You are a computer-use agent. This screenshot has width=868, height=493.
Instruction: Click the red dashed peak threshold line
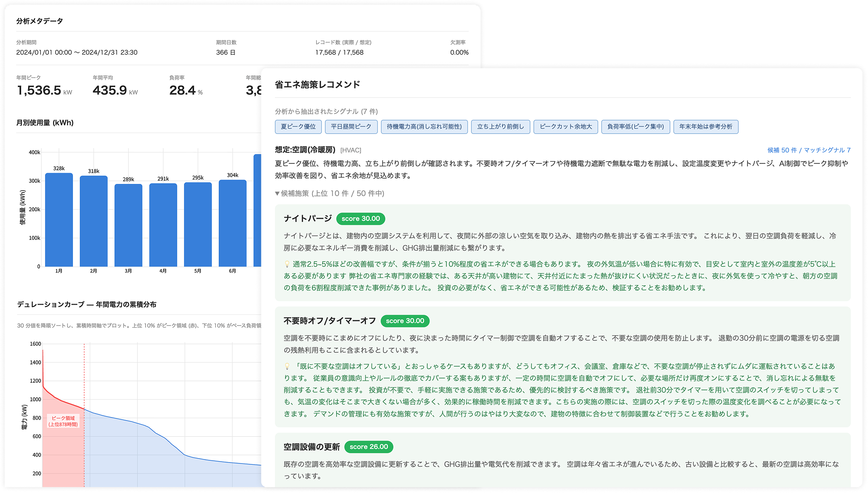[x=84, y=415]
